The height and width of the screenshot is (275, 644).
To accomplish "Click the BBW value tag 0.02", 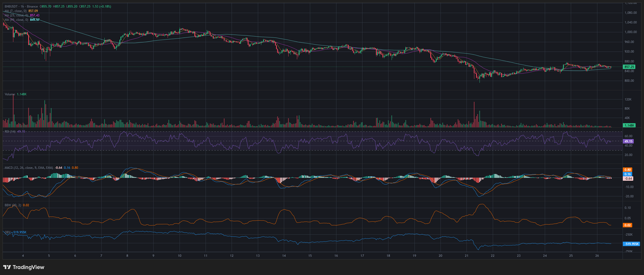I will (627, 224).
